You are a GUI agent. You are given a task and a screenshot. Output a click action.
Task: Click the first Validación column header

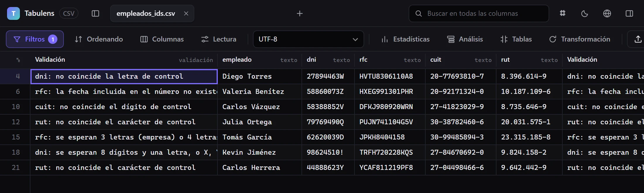tap(124, 60)
